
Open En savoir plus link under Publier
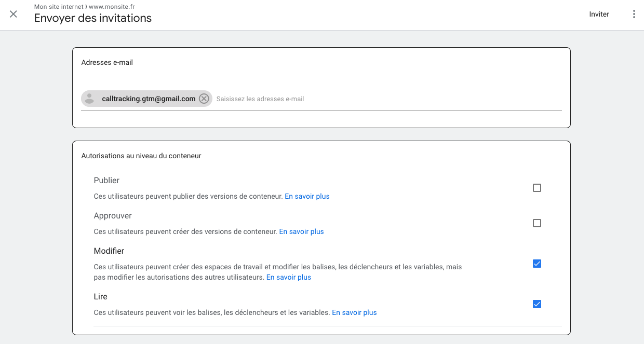coord(307,196)
